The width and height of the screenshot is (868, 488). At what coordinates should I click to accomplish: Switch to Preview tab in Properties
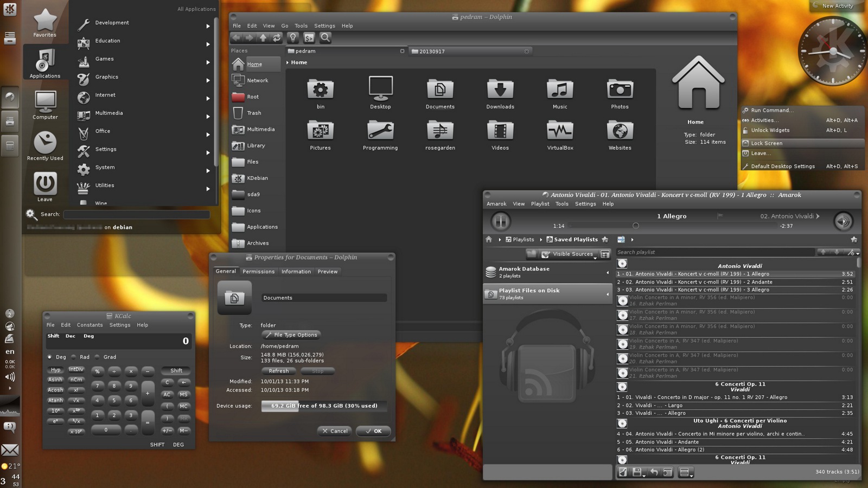tap(328, 272)
